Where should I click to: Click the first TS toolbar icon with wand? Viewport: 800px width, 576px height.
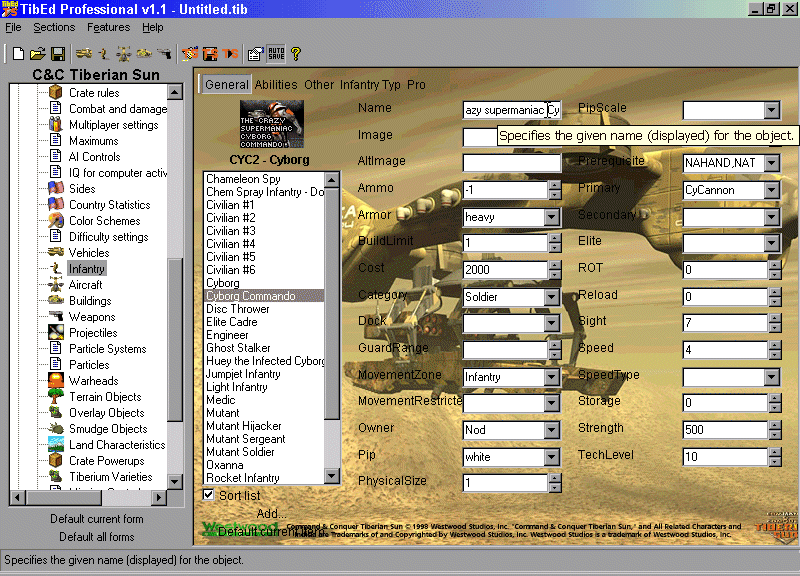tap(190, 54)
